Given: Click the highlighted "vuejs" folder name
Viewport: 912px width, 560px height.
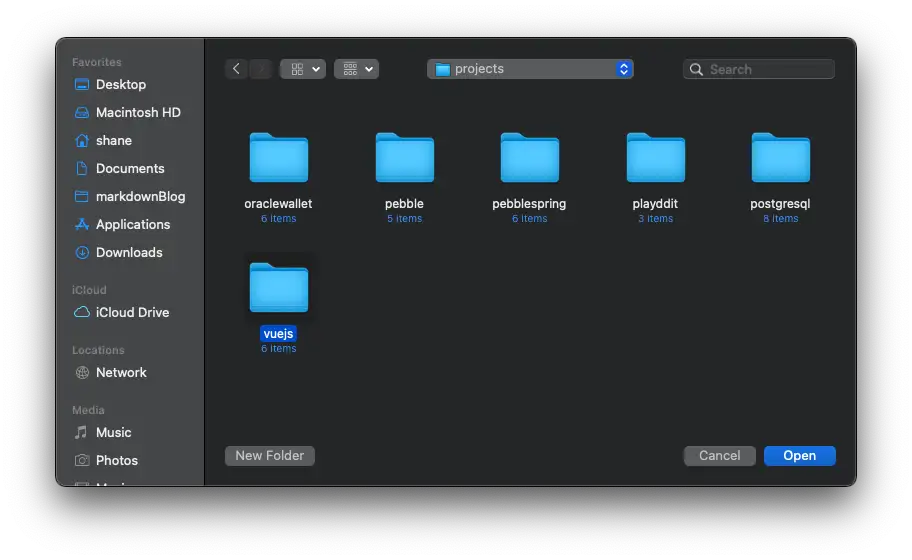Looking at the screenshot, I should [279, 334].
